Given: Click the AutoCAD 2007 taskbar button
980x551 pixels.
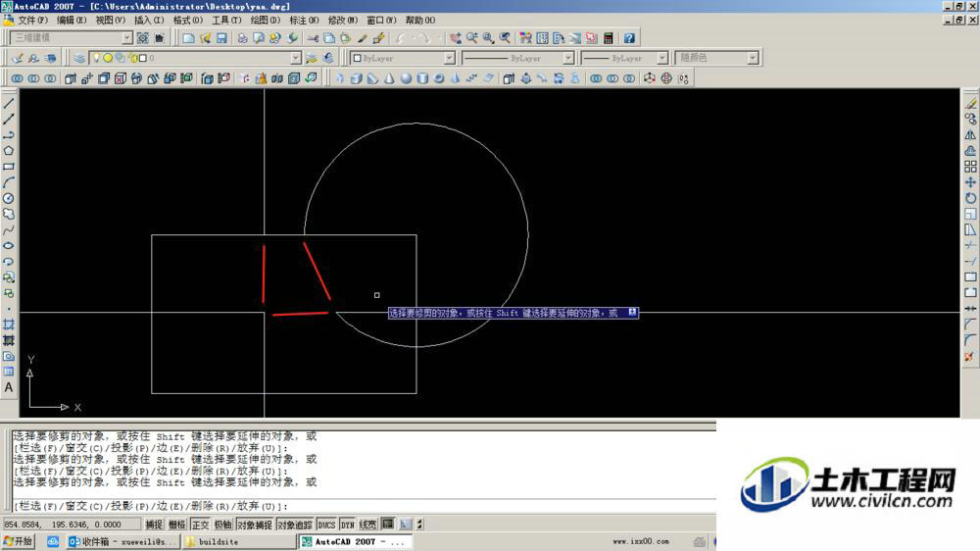Looking at the screenshot, I should pos(355,541).
